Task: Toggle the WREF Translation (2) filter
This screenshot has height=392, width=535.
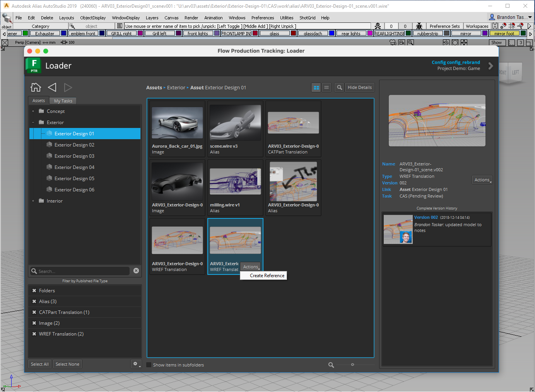Action: click(34, 334)
